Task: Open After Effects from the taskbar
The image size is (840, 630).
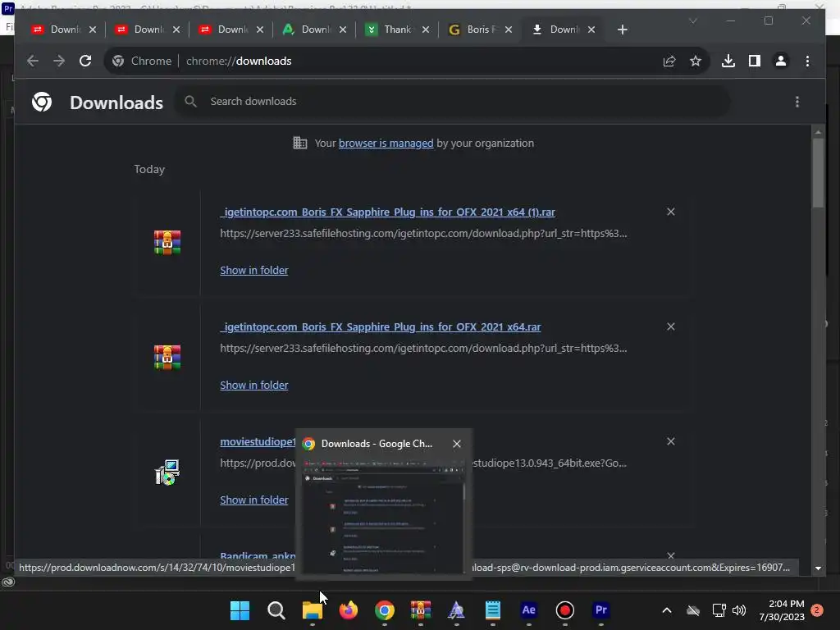Action: (x=529, y=610)
